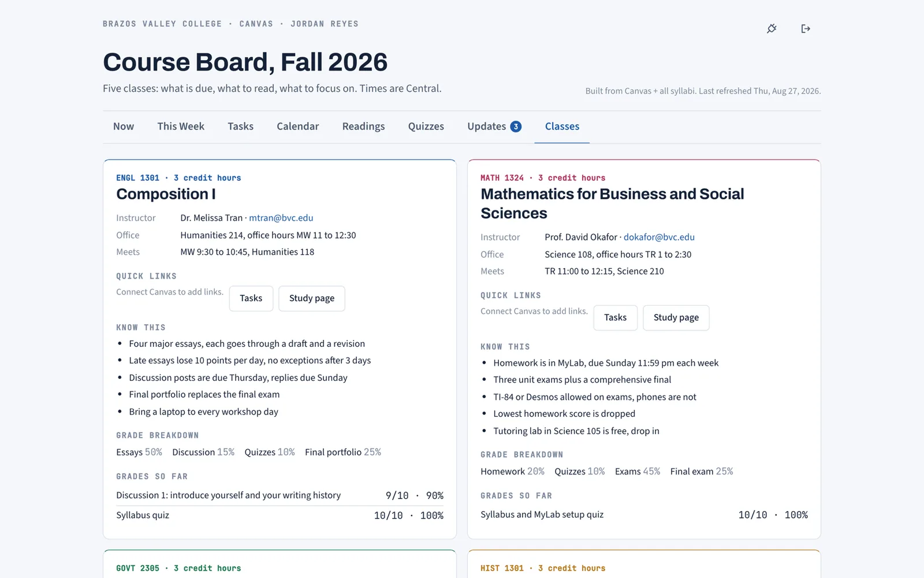
Task: Click the 'Last refreshed Thu, Aug 27, 2026' note
Action: tap(759, 91)
